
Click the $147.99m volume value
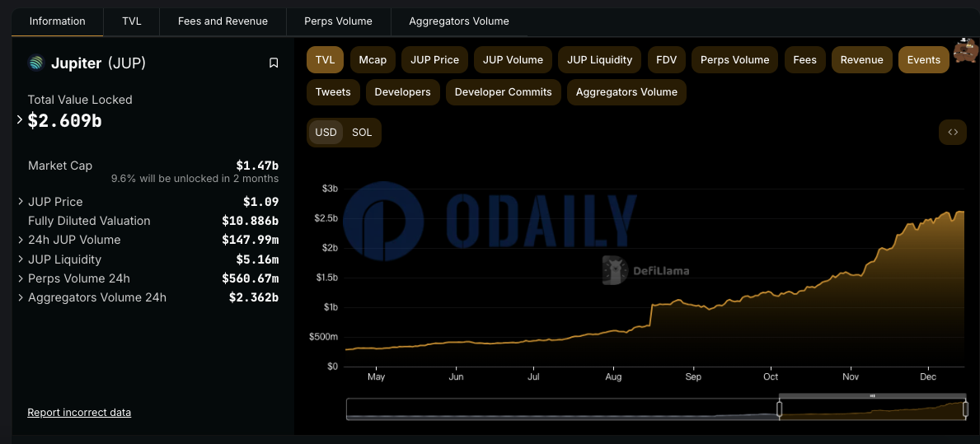251,240
